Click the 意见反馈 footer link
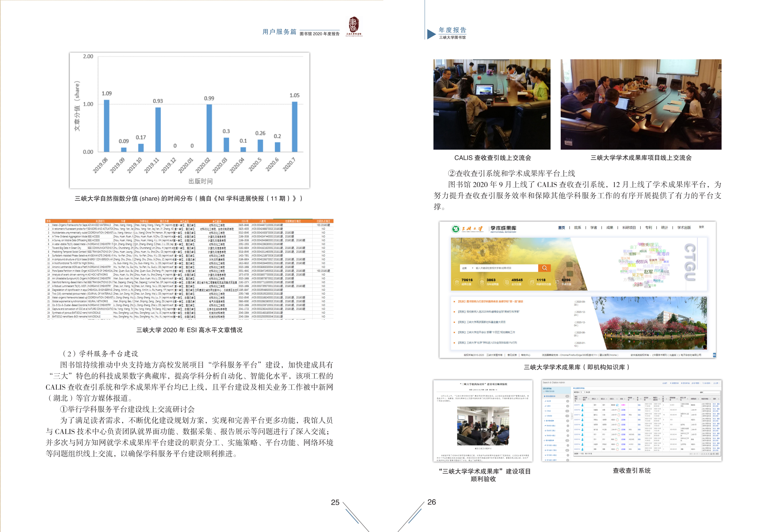 click(x=512, y=355)
